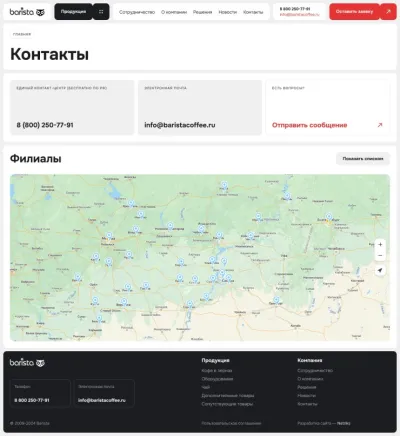Open footer link О компании
The width and height of the screenshot is (400, 436).
310,379
